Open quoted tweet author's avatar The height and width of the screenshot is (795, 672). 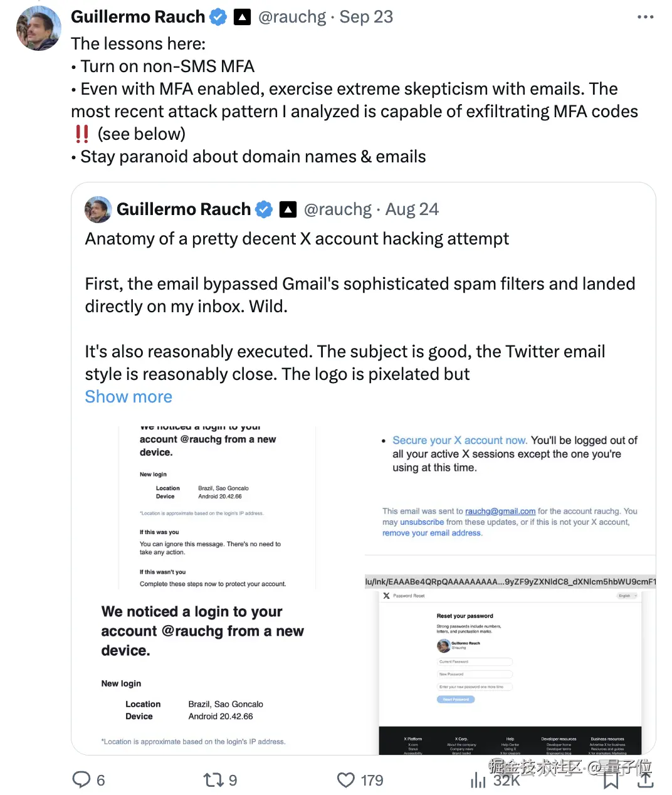pyautogui.click(x=98, y=209)
